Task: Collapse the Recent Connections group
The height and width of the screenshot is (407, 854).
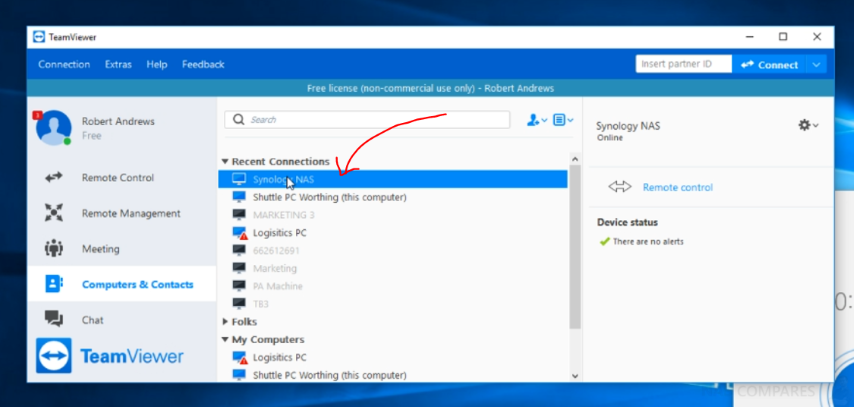Action: coord(225,162)
